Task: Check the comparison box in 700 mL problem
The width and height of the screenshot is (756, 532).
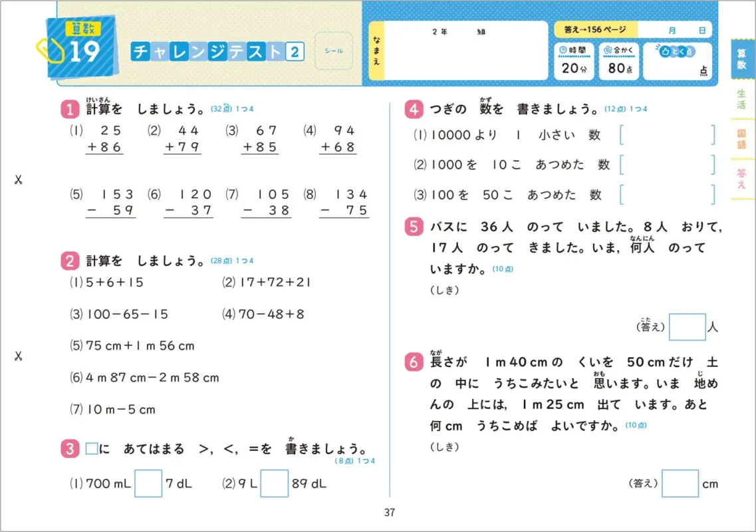Action: click(x=148, y=485)
